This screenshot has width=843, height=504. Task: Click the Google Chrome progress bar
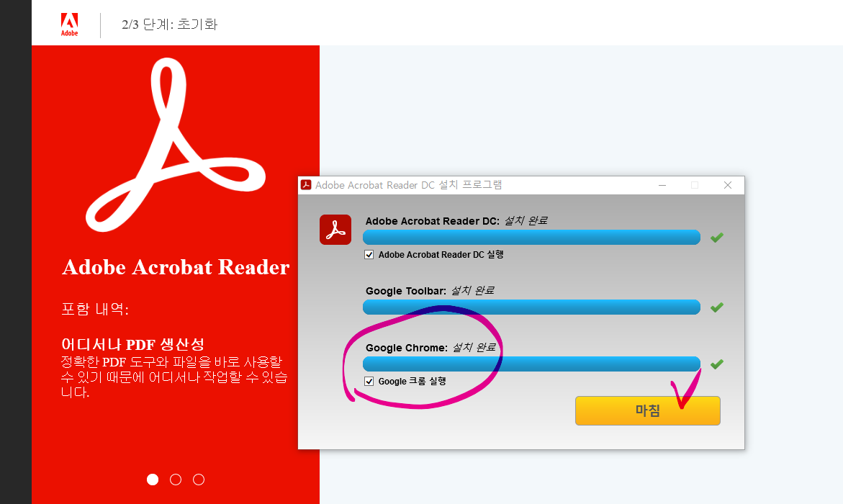pyautogui.click(x=531, y=364)
